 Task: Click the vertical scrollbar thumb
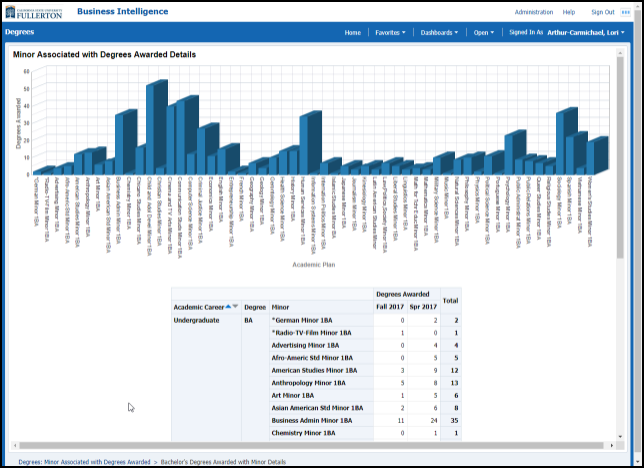(x=620, y=157)
